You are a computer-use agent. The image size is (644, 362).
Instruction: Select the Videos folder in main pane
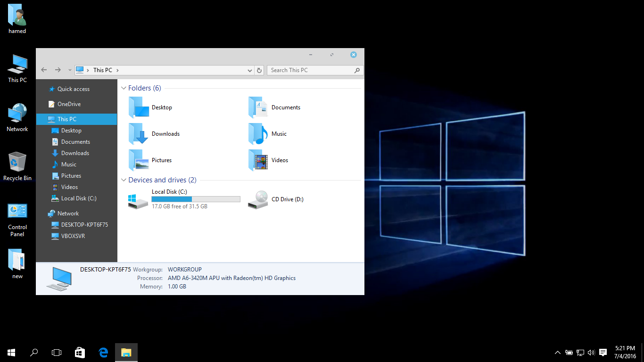pyautogui.click(x=258, y=160)
